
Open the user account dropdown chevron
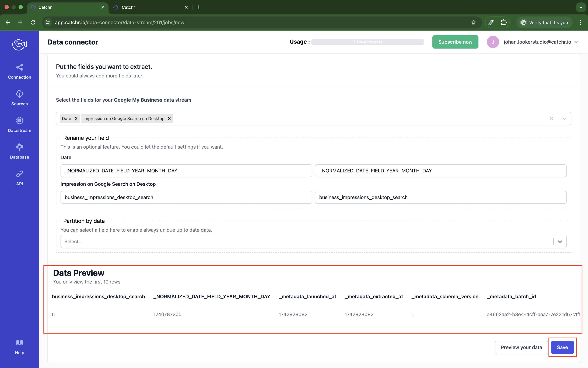pyautogui.click(x=576, y=42)
